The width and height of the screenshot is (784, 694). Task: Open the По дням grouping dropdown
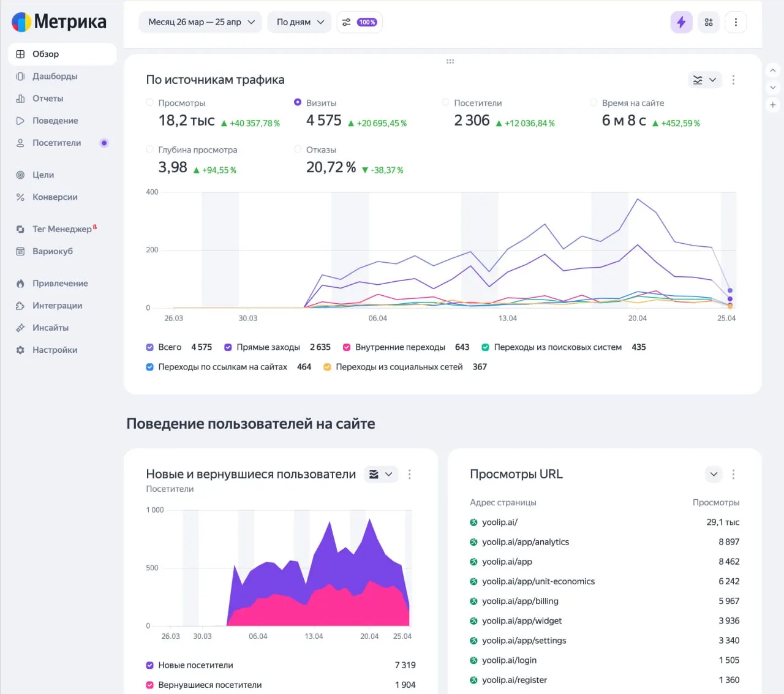click(x=300, y=22)
